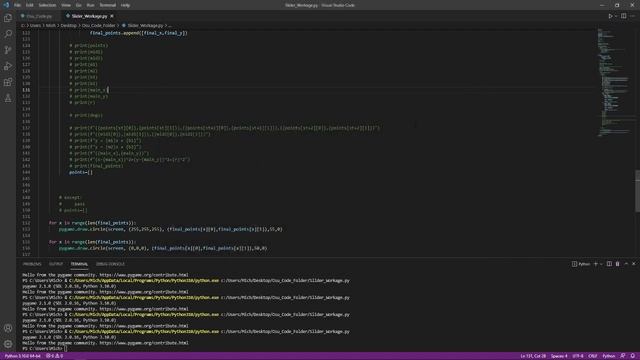The image size is (640, 360).
Task: Open the Run and Debug view
Action: click(8, 66)
